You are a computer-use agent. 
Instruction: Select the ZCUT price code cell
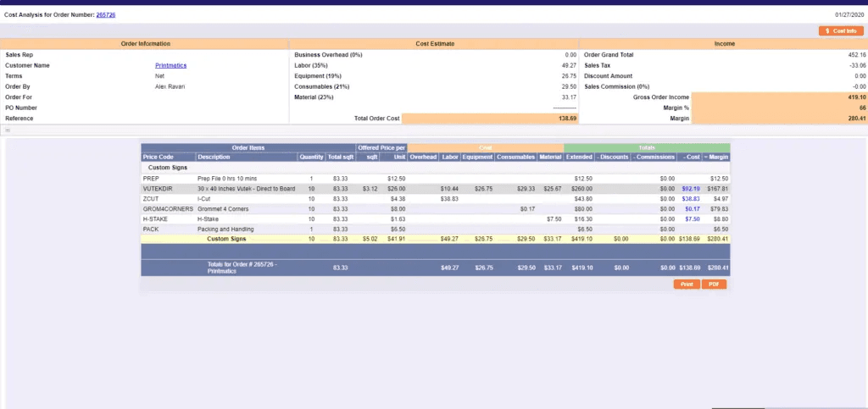pyautogui.click(x=151, y=199)
